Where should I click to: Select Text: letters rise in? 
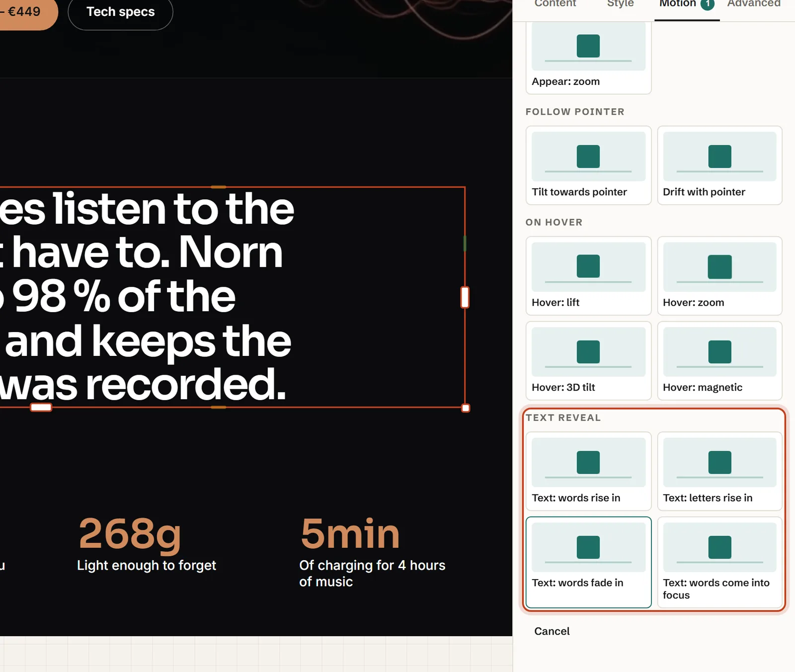coord(719,471)
